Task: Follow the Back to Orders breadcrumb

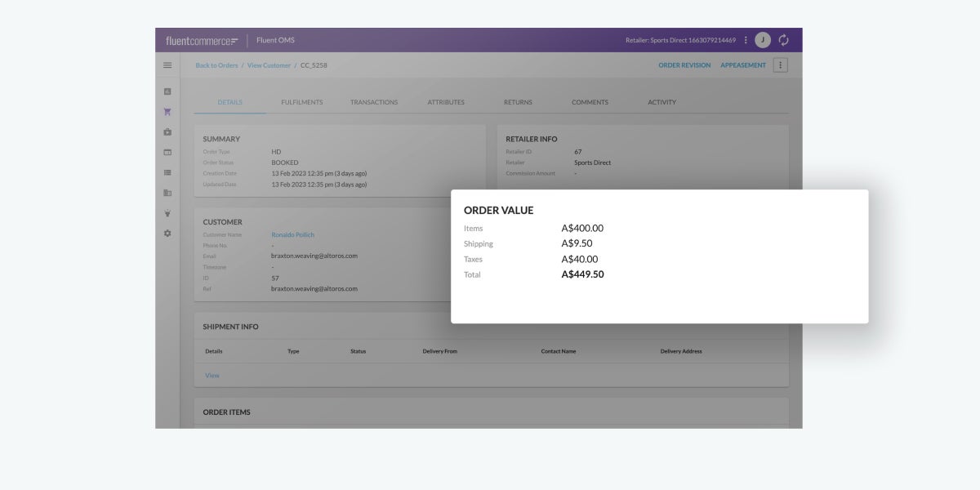Action: [216, 65]
